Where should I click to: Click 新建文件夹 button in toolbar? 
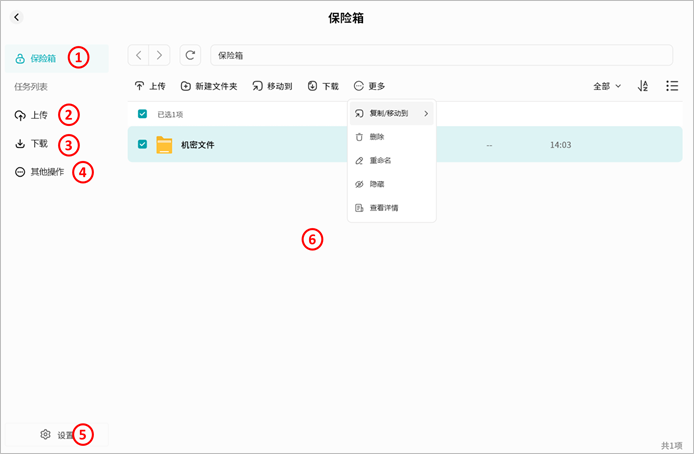[208, 86]
